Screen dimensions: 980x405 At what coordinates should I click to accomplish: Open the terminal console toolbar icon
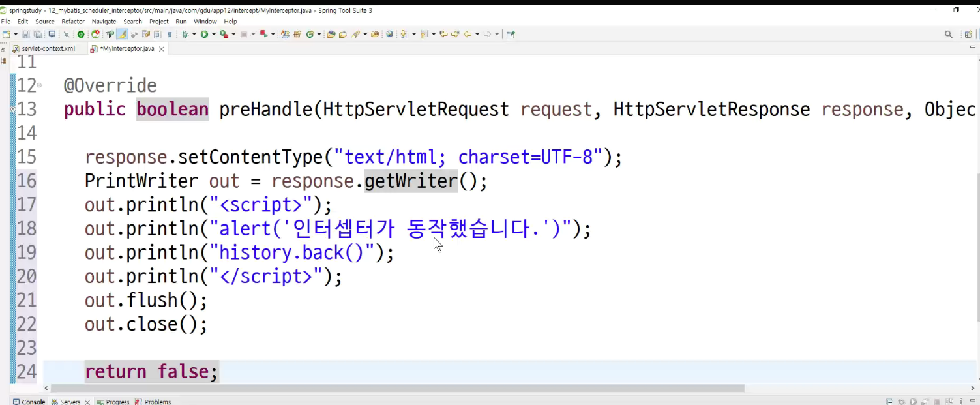[52, 34]
